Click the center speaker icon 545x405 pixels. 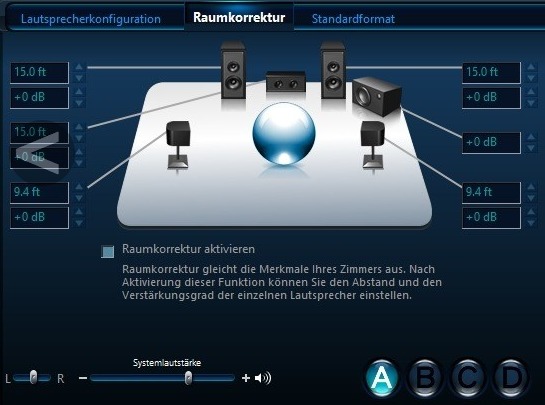click(x=286, y=82)
